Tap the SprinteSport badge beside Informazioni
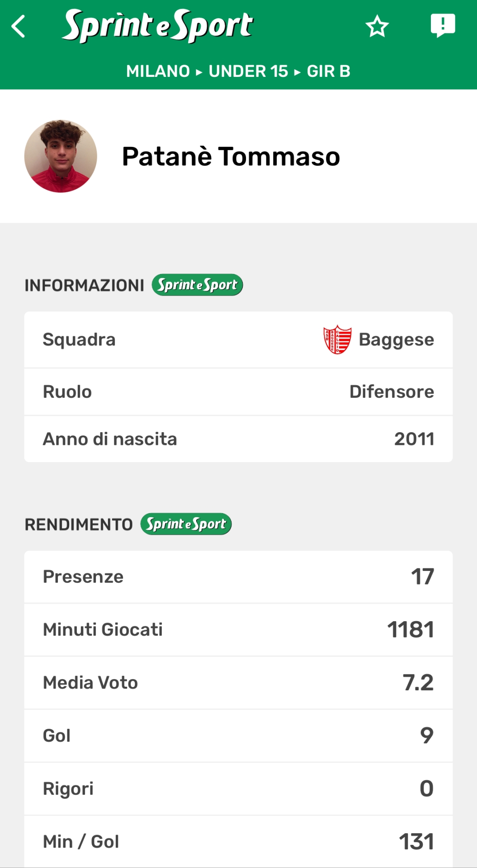This screenshot has height=868, width=477. click(197, 285)
